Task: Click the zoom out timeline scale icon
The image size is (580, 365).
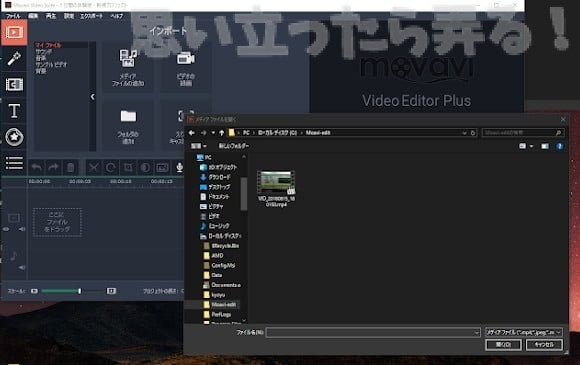Action: 34,291
